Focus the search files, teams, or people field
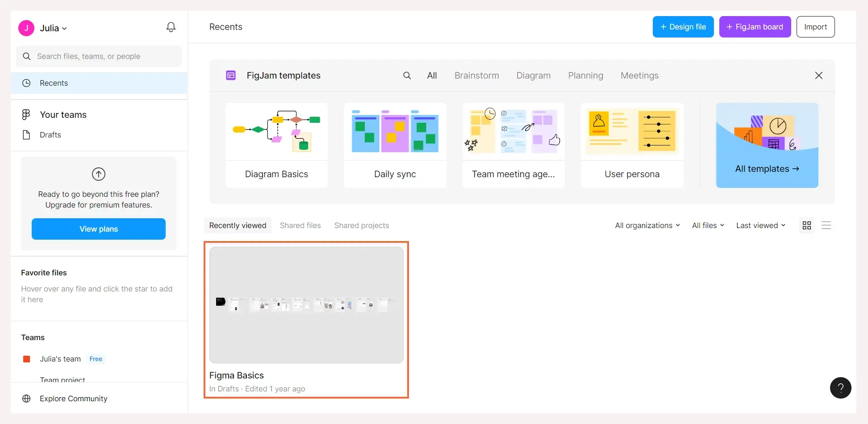The width and height of the screenshot is (868, 424). click(x=99, y=56)
